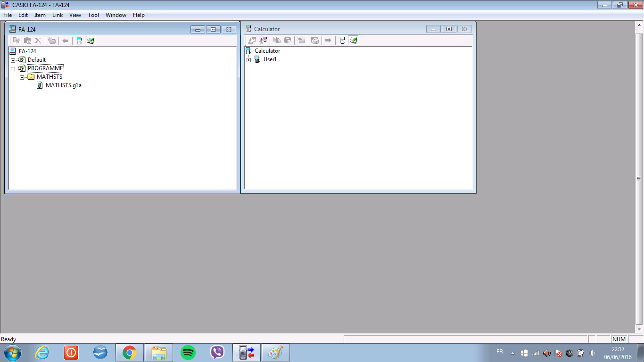Click the MATHSTS yellow folder icon

pyautogui.click(x=31, y=77)
